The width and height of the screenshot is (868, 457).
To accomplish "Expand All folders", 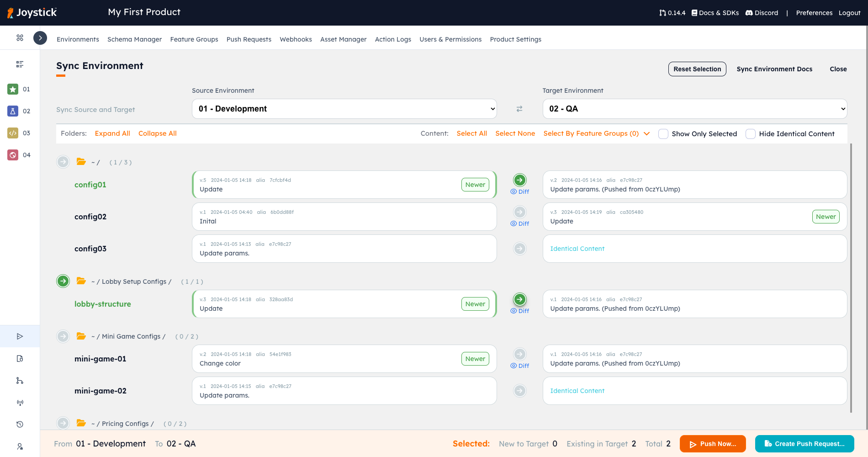I will coord(112,133).
